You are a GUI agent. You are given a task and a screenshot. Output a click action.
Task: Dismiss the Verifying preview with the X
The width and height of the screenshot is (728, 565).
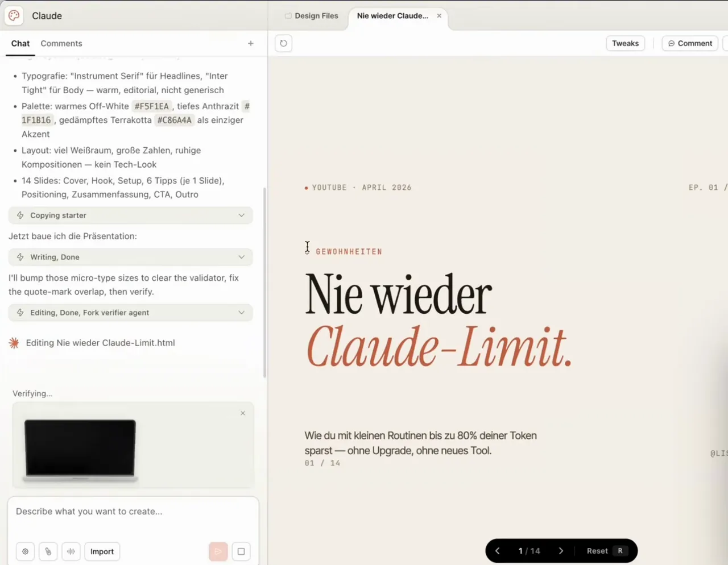243,413
